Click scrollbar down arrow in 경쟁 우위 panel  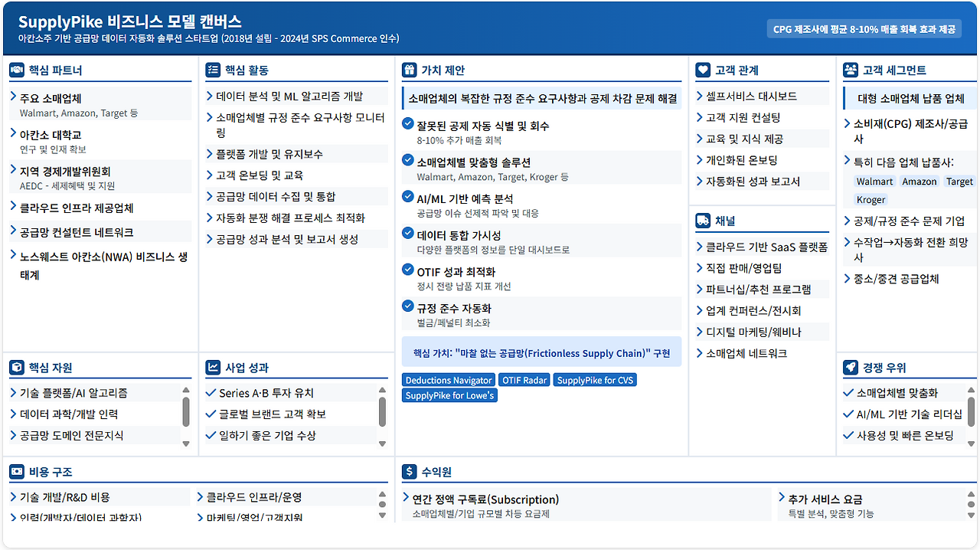pyautogui.click(x=972, y=443)
